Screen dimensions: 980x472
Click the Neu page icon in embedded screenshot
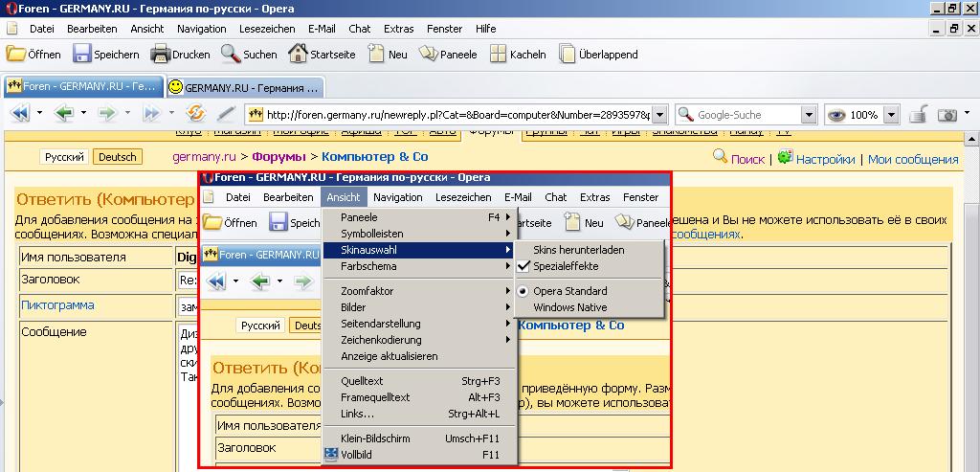click(x=572, y=222)
